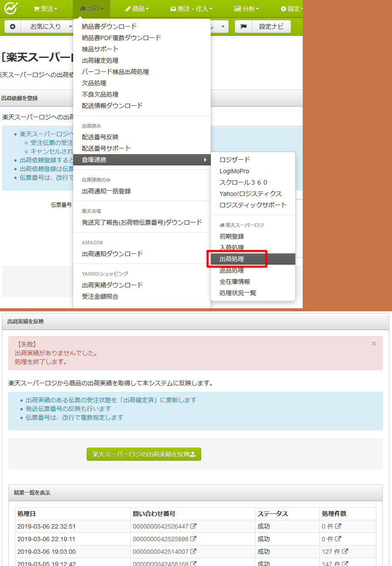Image resolution: width=392 pixels, height=566 pixels.
Task: Click the app logo in top-left corner
Action: 11,8
